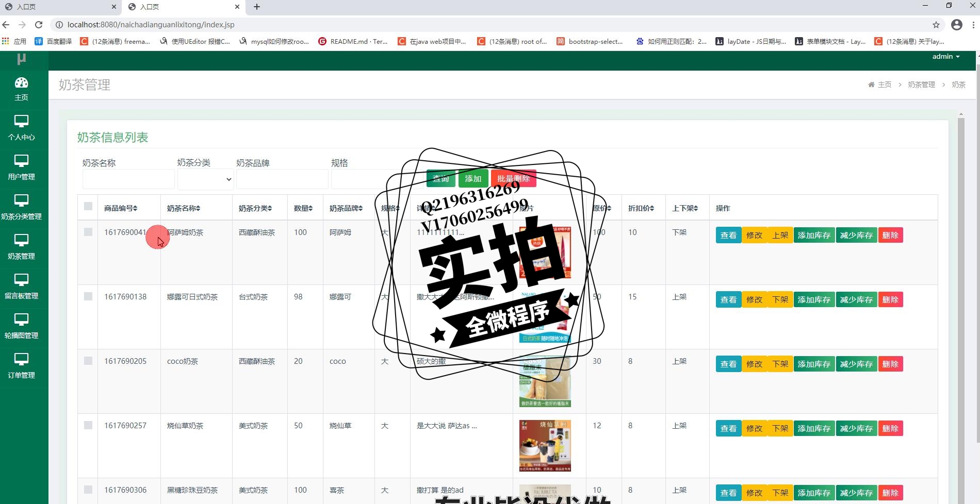Sort by 折扣价 column header
This screenshot has height=504, width=980.
pyautogui.click(x=641, y=208)
